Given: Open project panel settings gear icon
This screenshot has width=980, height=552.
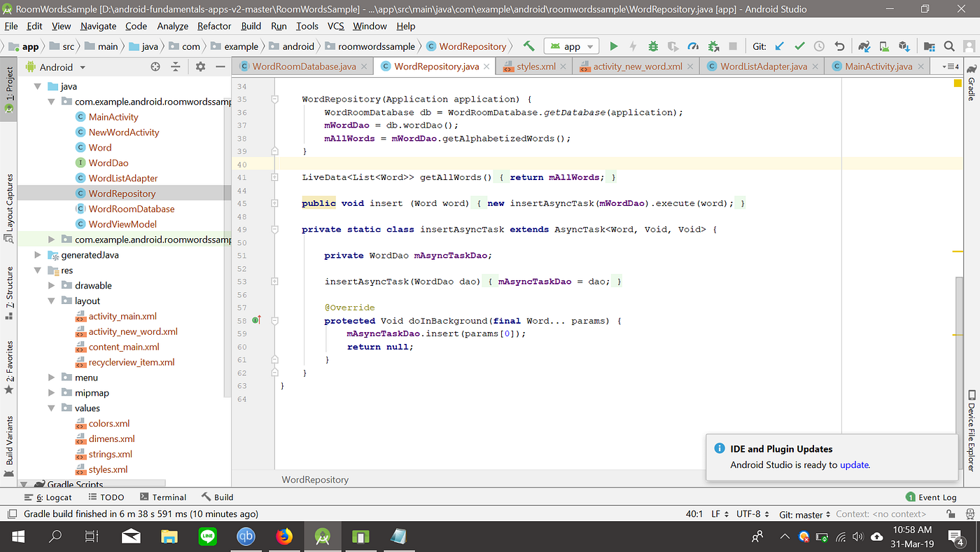Looking at the screenshot, I should (x=200, y=67).
